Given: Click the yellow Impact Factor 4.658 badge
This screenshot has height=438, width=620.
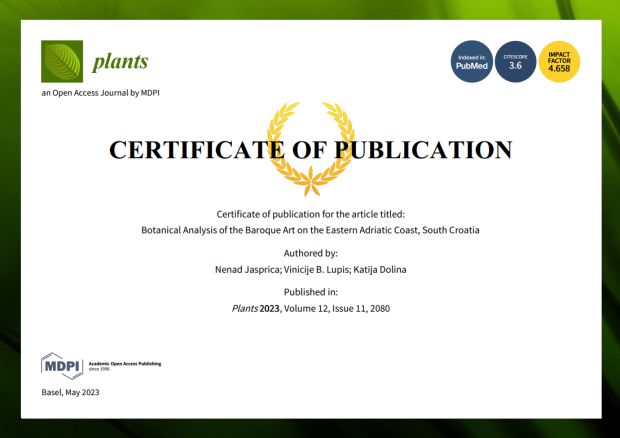Looking at the screenshot, I should pyautogui.click(x=558, y=62).
